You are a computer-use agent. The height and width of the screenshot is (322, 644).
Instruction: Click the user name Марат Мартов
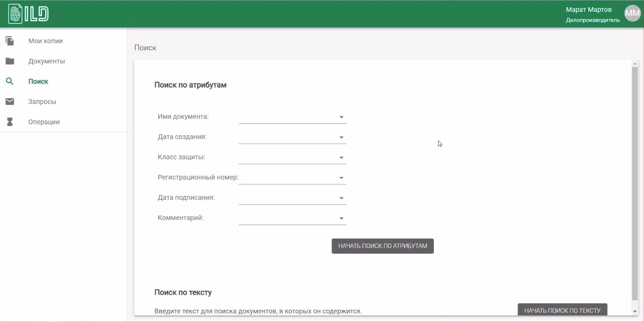click(x=589, y=9)
